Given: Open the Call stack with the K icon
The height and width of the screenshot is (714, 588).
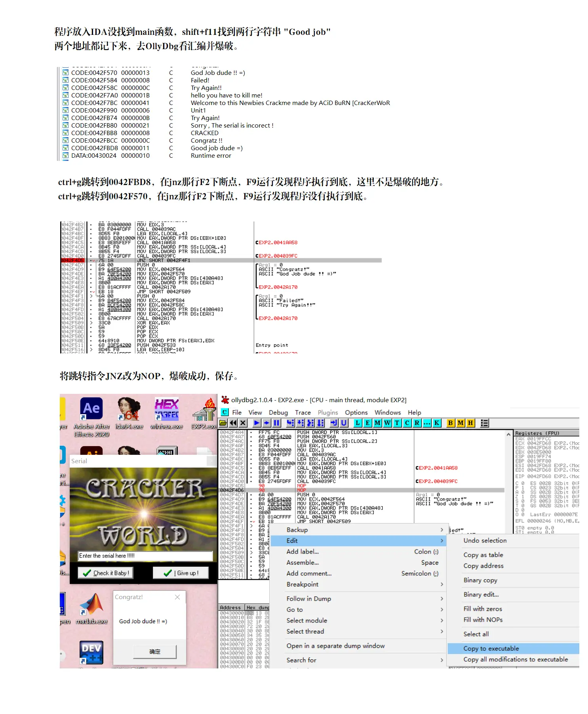Looking at the screenshot, I should [x=437, y=423].
